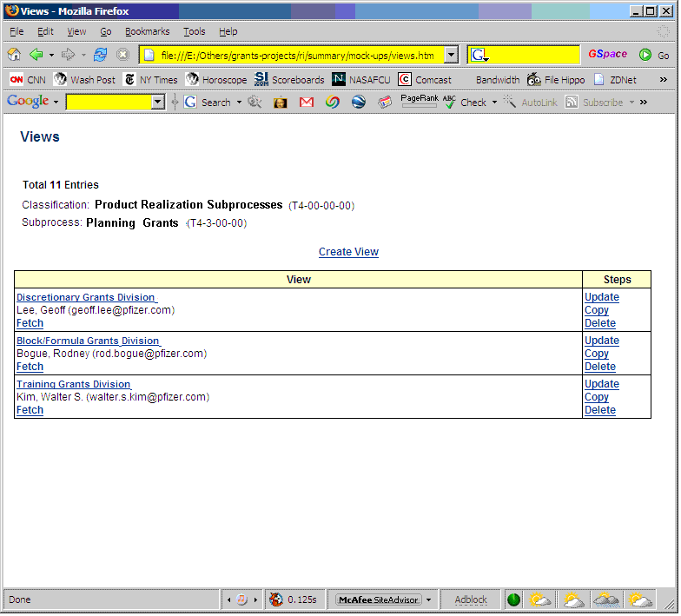The image size is (681, 616).
Task: Reload the page with Refresh icon
Action: click(x=101, y=55)
